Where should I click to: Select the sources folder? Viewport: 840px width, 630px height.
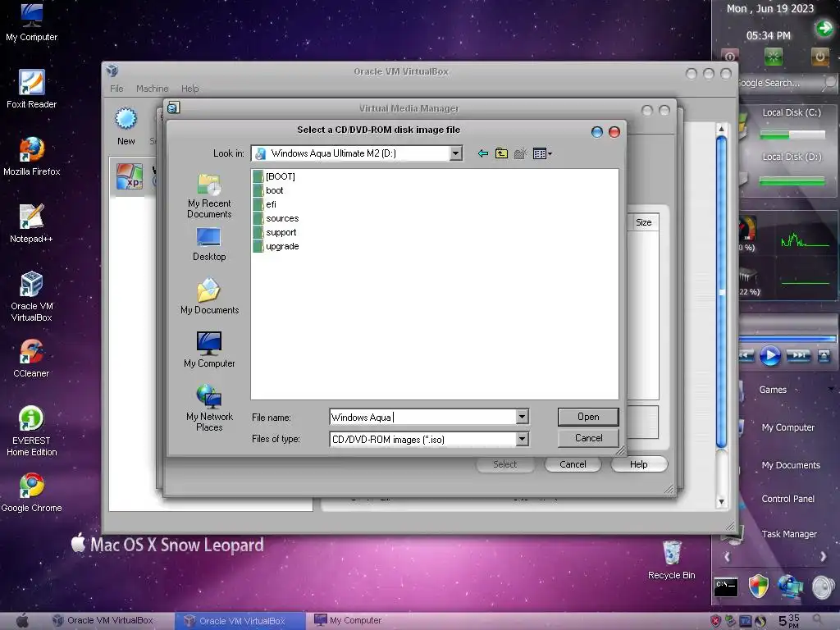coord(276,218)
